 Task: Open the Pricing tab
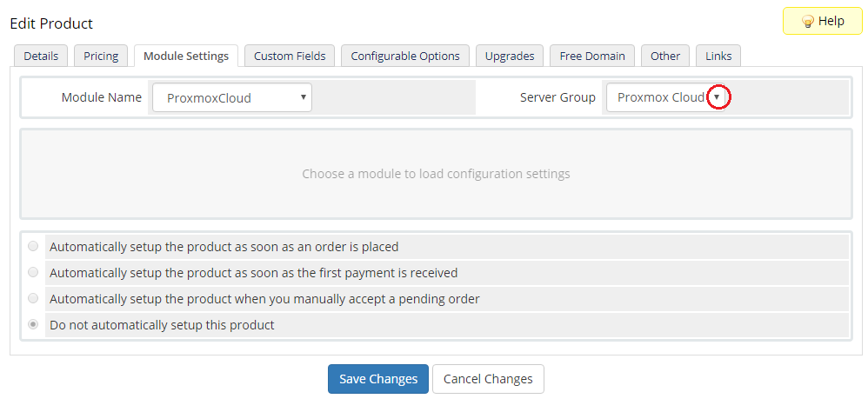101,56
